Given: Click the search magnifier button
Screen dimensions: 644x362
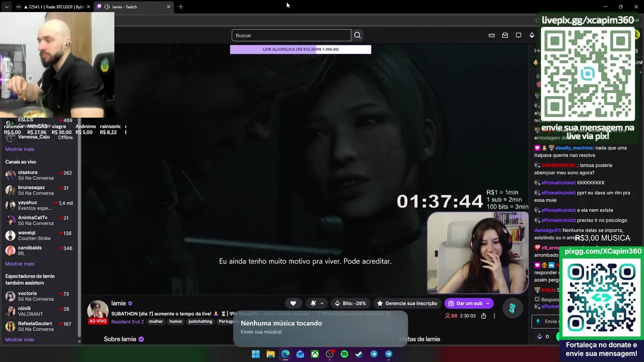Looking at the screenshot, I should [357, 35].
